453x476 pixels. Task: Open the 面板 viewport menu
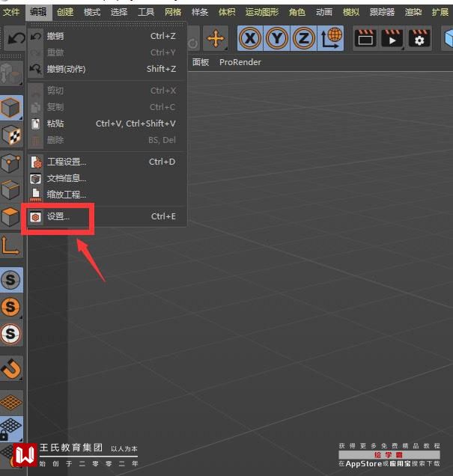(x=201, y=62)
